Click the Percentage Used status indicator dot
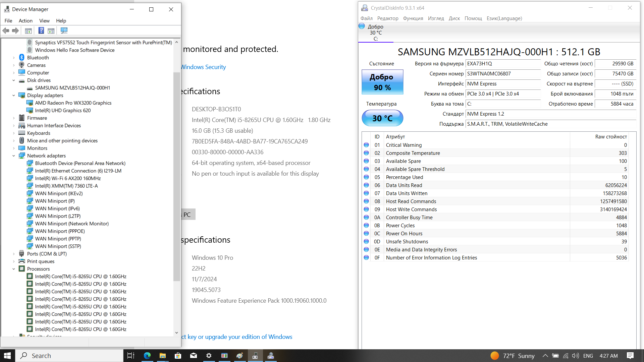The image size is (644, 362). point(366,177)
